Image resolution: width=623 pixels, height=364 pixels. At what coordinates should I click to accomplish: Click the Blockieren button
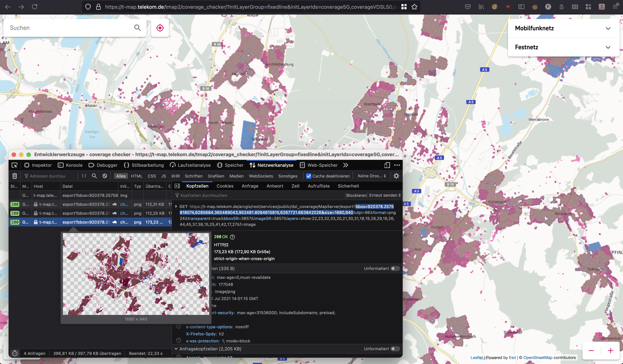coord(356,195)
